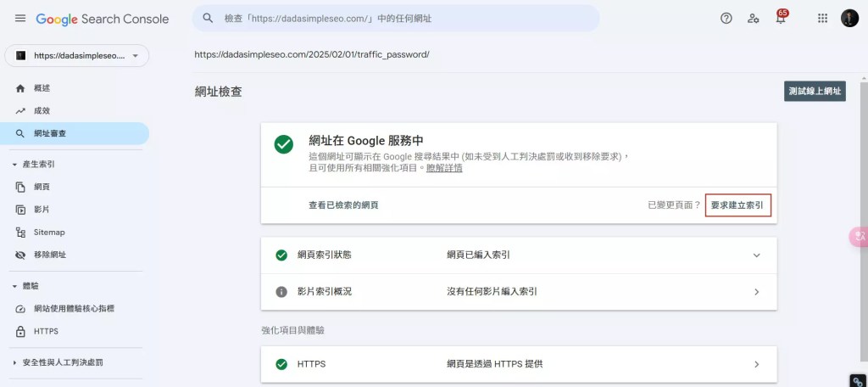Screen dimensions: 868x387
Task: Click 沒有任何影片編入索引 status text
Action: (x=492, y=292)
